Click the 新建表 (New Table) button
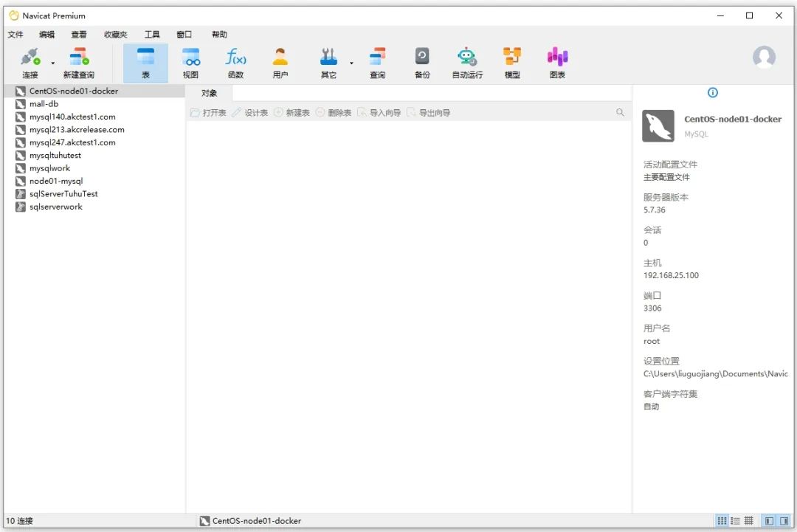 pos(291,112)
